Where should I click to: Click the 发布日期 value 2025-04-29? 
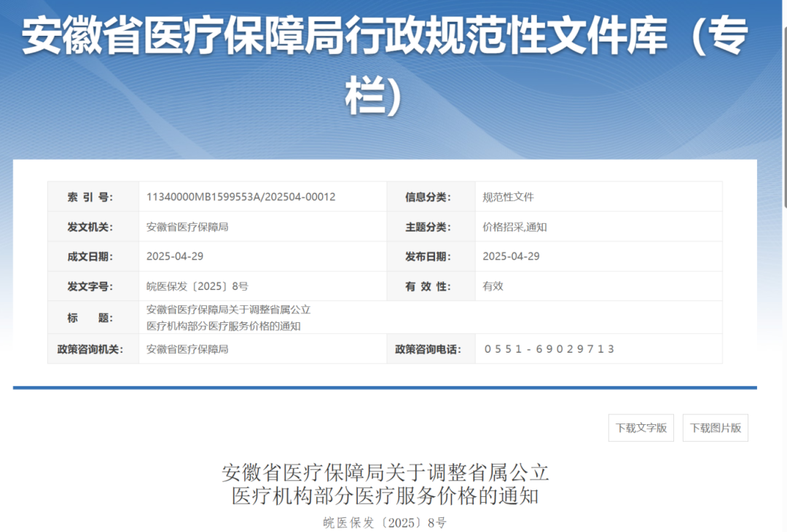[x=511, y=257]
